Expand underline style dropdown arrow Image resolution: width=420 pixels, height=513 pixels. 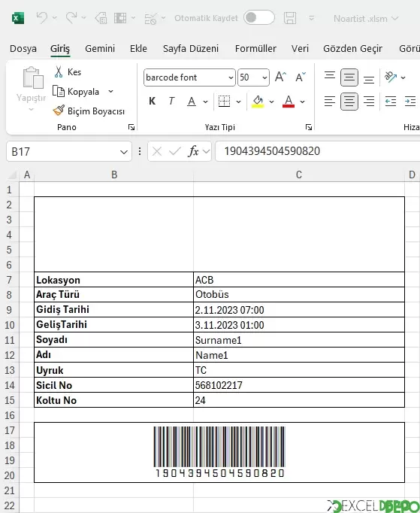(205, 102)
